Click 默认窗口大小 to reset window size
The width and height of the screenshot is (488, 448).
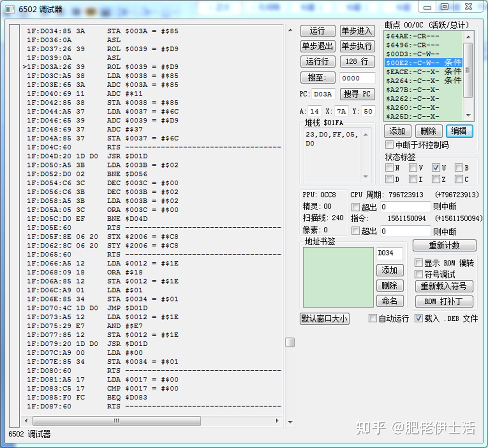click(x=325, y=319)
